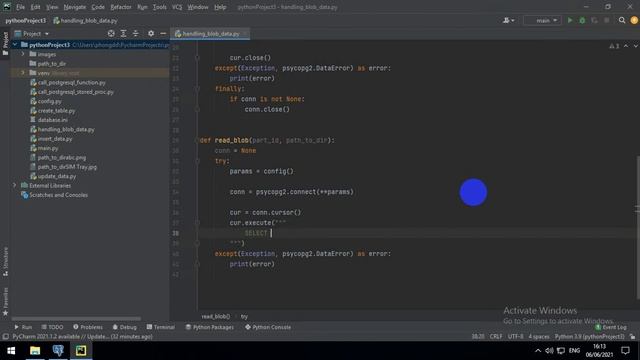
Task: Select Scratches and Consoles node
Action: (x=58, y=195)
